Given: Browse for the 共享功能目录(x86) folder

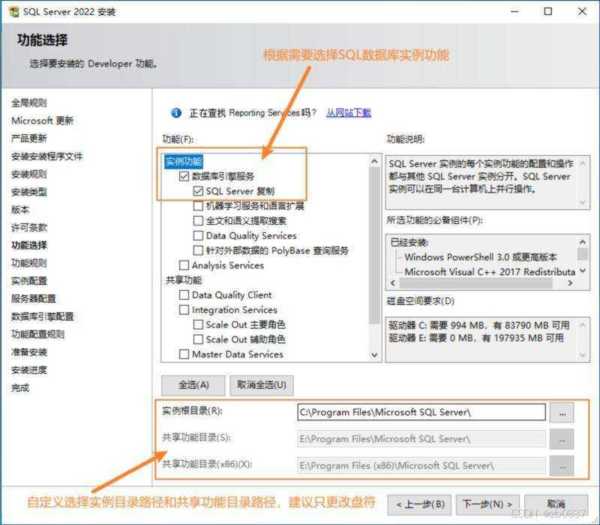Looking at the screenshot, I should 562,466.
